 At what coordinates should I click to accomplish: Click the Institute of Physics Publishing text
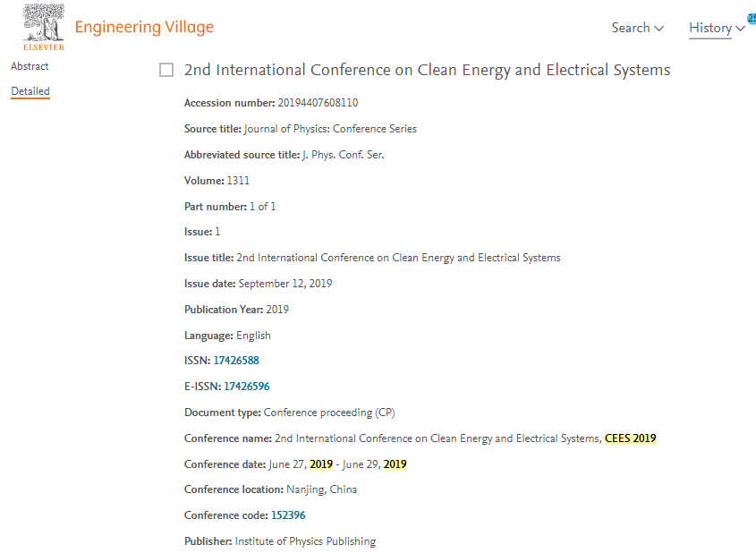[x=305, y=541]
